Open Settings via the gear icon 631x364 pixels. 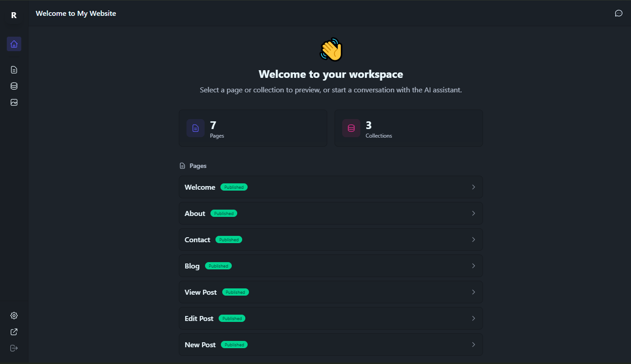coord(14,316)
